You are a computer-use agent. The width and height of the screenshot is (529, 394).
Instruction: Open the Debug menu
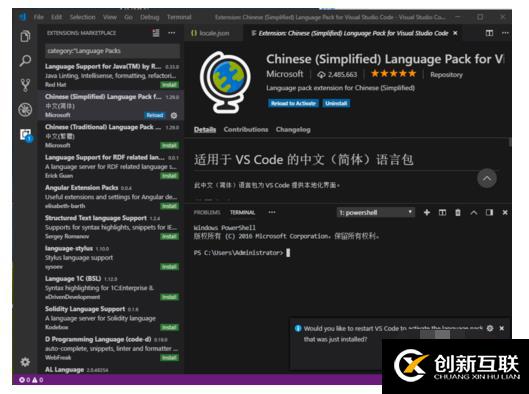pyautogui.click(x=149, y=17)
